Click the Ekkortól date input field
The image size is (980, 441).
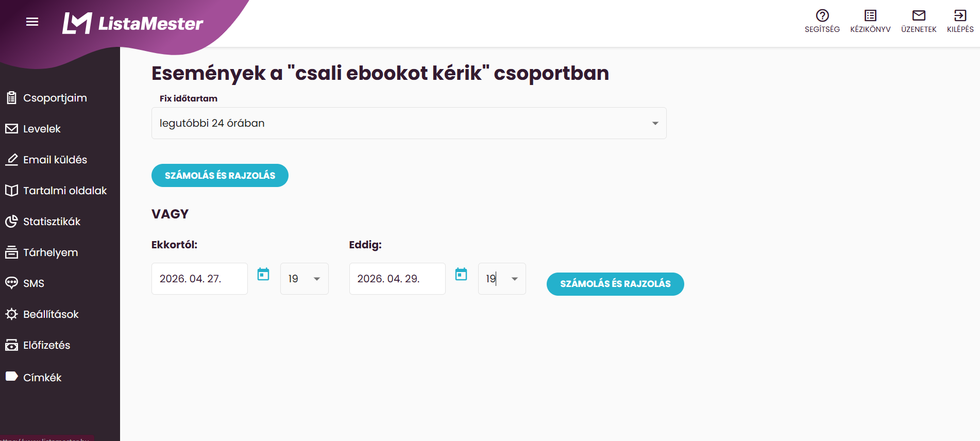pos(199,279)
